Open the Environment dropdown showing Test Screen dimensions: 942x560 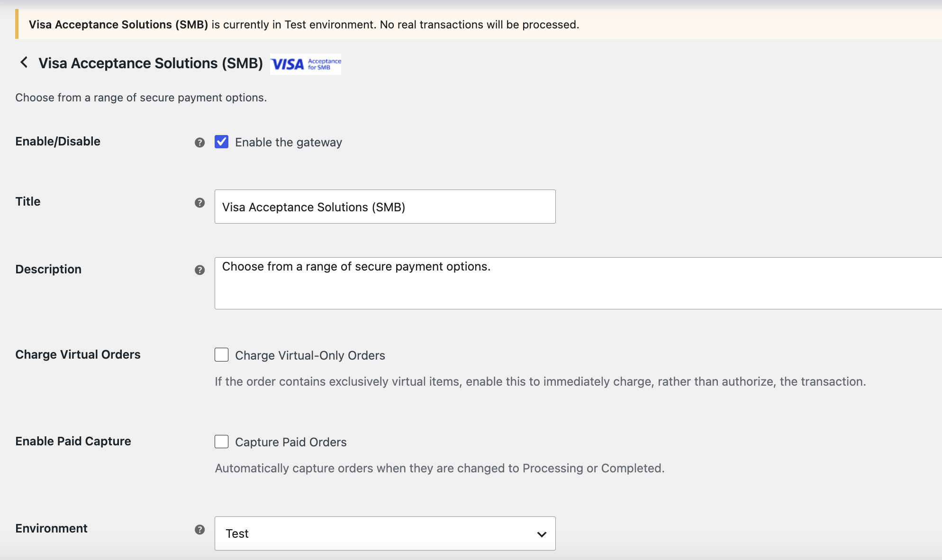[385, 533]
